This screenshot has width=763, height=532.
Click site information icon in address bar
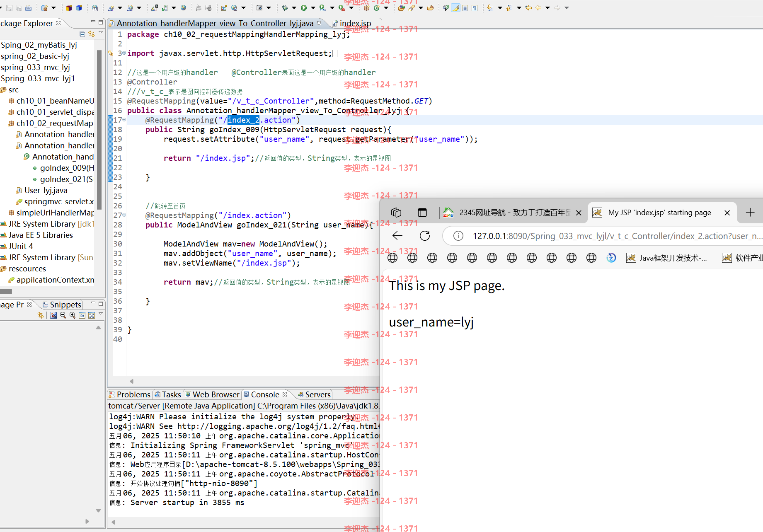point(458,236)
